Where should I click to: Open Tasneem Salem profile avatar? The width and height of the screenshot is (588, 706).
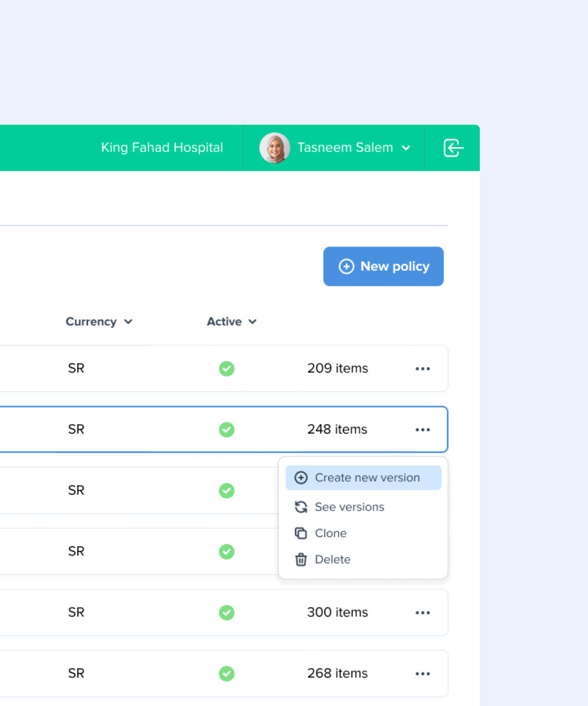275,148
